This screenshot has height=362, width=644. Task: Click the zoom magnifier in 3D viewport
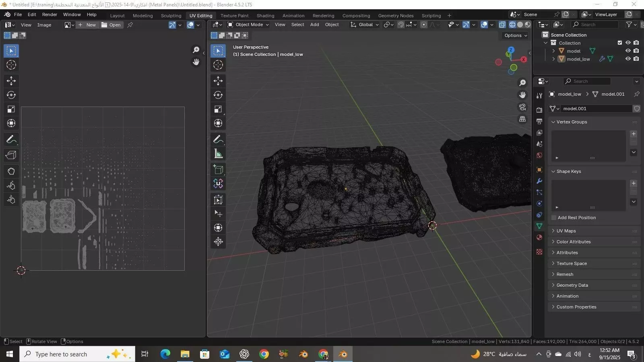coord(522,83)
